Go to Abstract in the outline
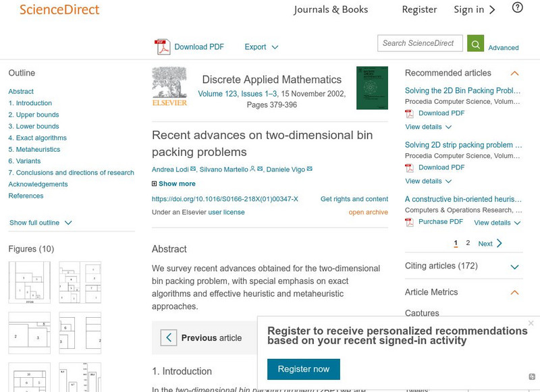 click(x=21, y=92)
